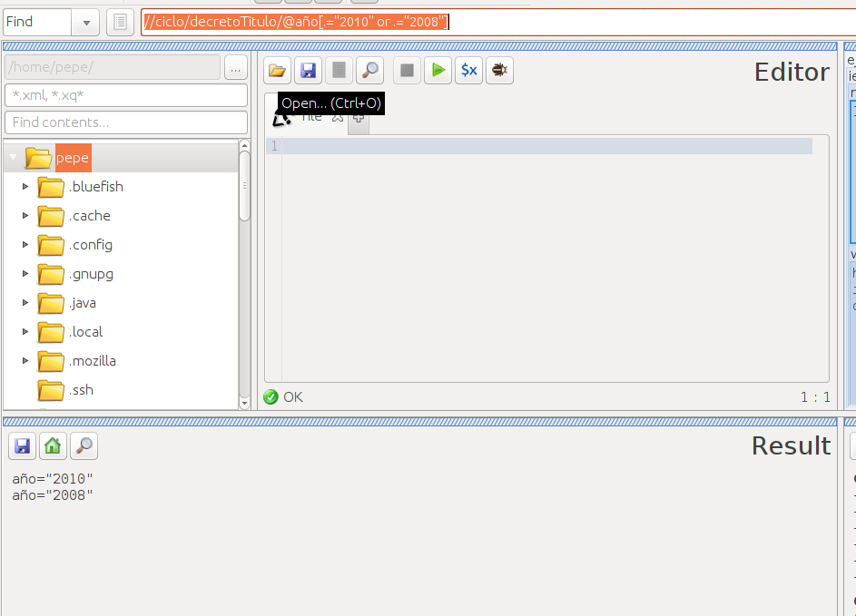Click the 1 : 1 cursor position

tap(815, 397)
